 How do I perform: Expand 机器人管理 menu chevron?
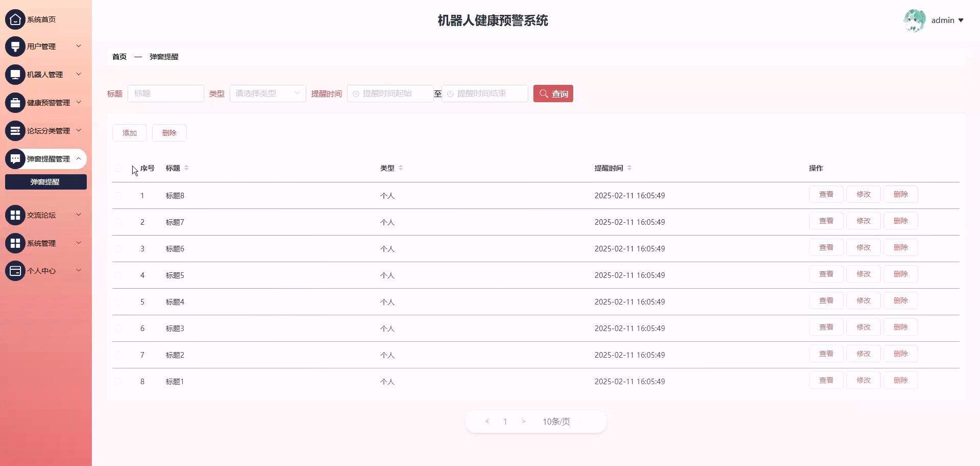(x=79, y=74)
